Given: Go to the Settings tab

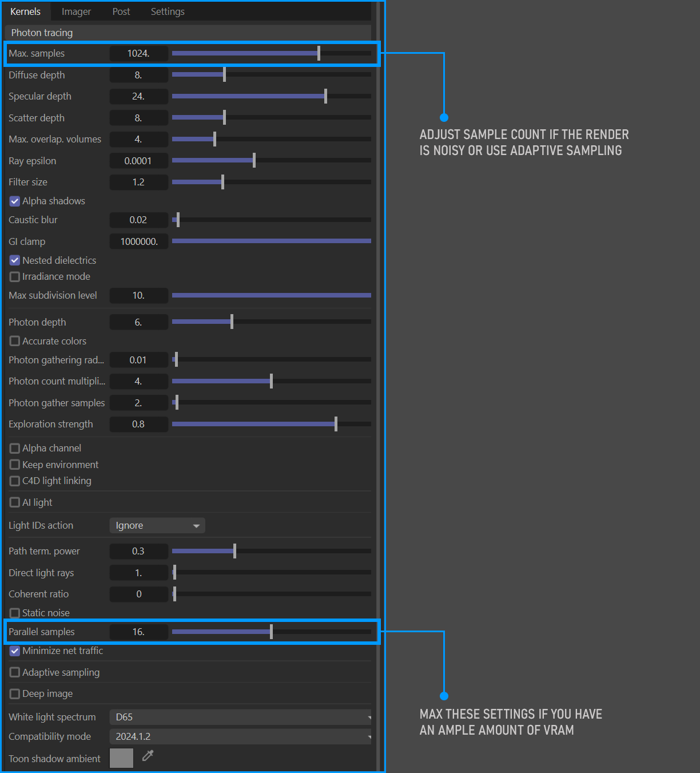Looking at the screenshot, I should click(x=168, y=11).
